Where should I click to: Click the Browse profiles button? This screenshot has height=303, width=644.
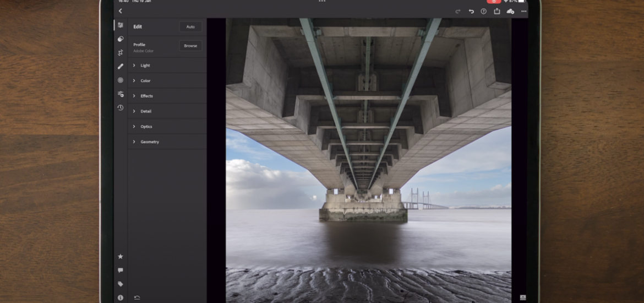coord(190,46)
